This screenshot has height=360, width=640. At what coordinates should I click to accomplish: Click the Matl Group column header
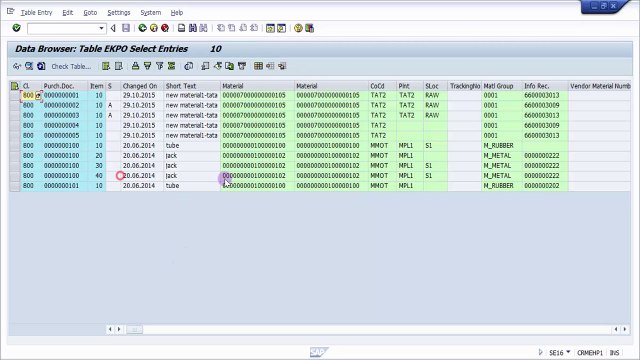tap(502, 86)
